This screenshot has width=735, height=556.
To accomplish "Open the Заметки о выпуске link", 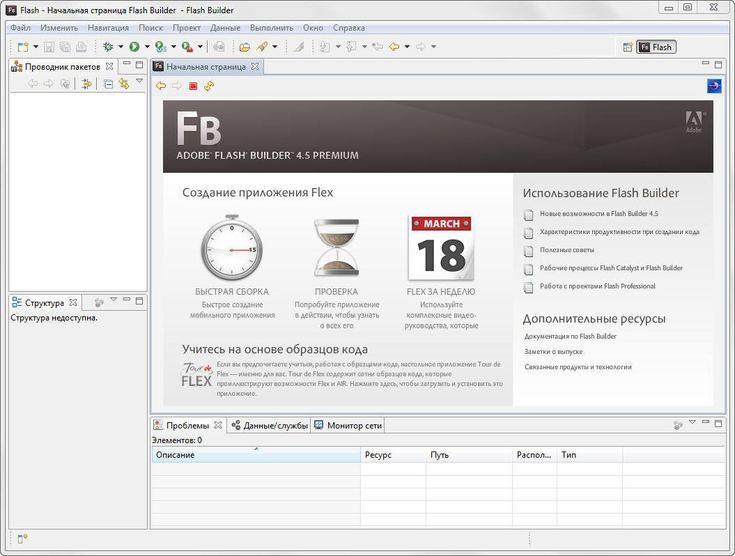I will (x=554, y=352).
